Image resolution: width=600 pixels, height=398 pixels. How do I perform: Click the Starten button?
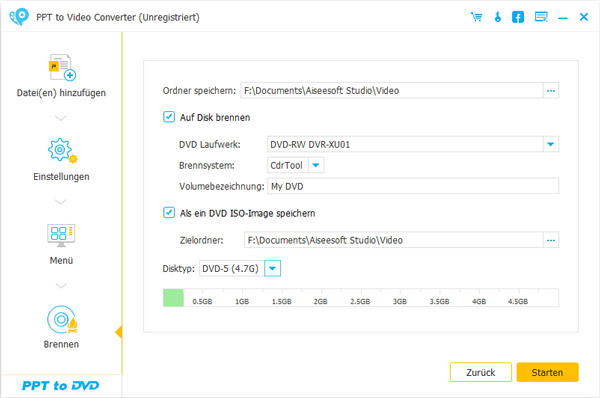[547, 372]
